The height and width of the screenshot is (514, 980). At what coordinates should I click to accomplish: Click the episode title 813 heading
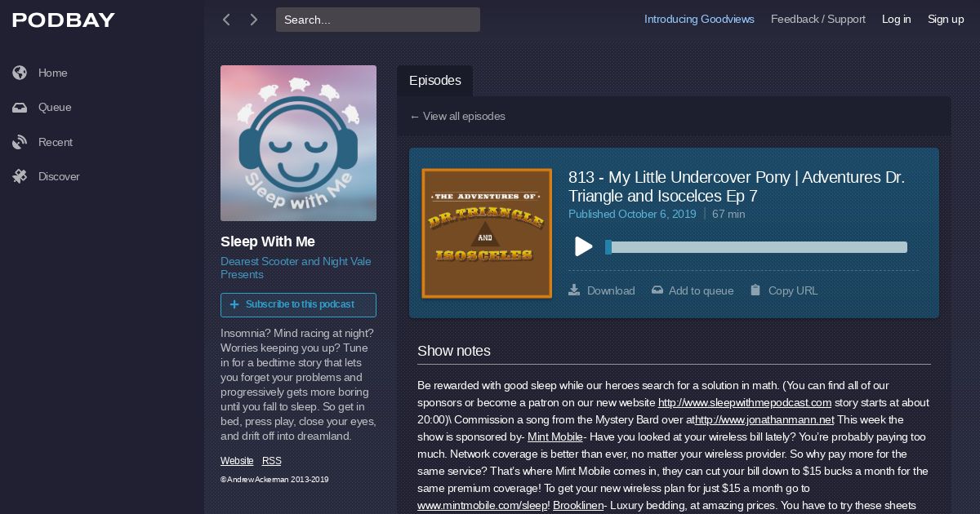click(x=737, y=187)
